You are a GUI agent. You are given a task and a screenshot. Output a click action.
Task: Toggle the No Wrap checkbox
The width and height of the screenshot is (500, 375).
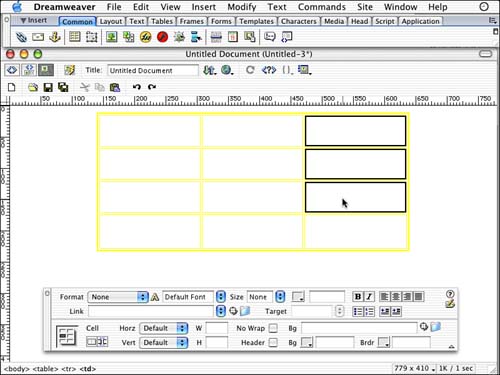(x=273, y=328)
